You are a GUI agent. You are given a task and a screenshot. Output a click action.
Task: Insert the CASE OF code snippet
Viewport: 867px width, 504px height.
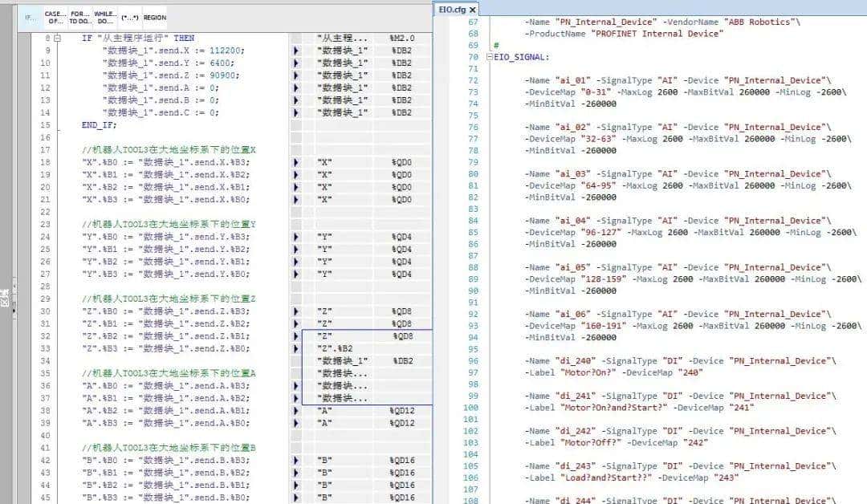click(x=55, y=17)
